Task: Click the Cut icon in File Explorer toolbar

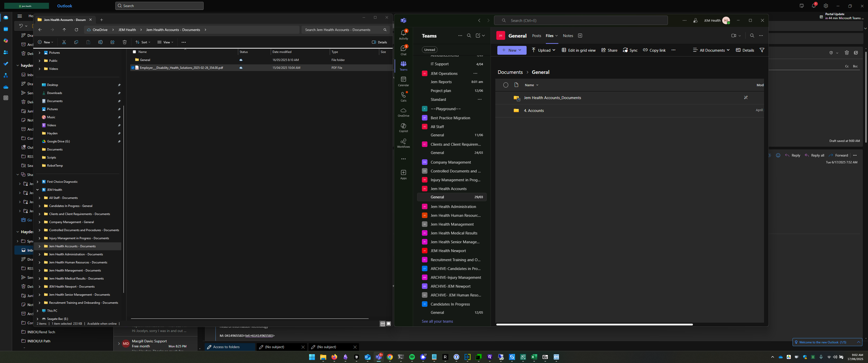Action: tap(64, 42)
